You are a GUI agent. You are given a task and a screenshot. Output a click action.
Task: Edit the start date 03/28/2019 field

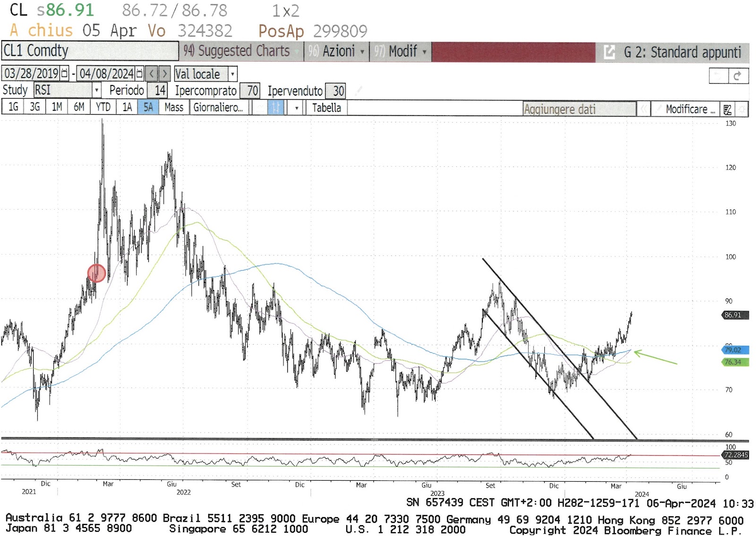(x=31, y=74)
